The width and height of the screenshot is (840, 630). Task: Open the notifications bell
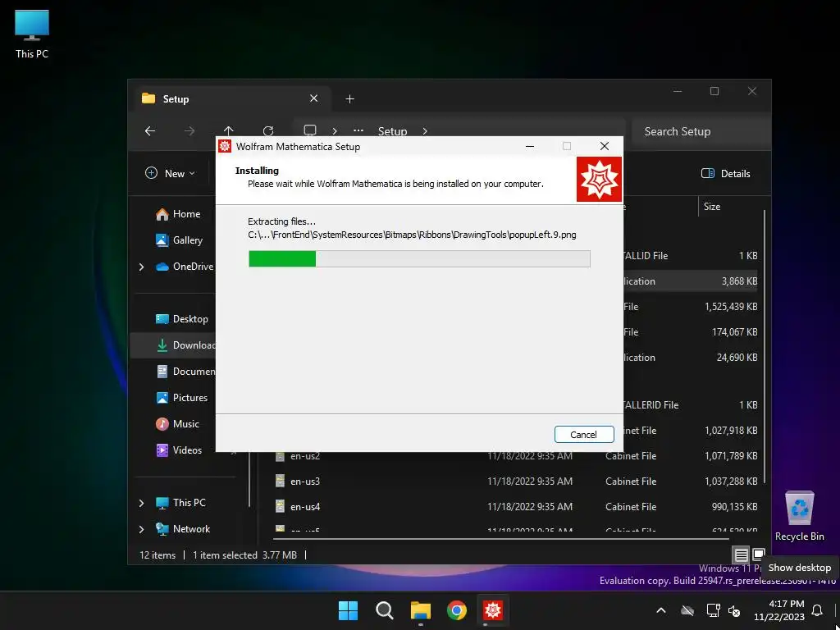point(818,610)
